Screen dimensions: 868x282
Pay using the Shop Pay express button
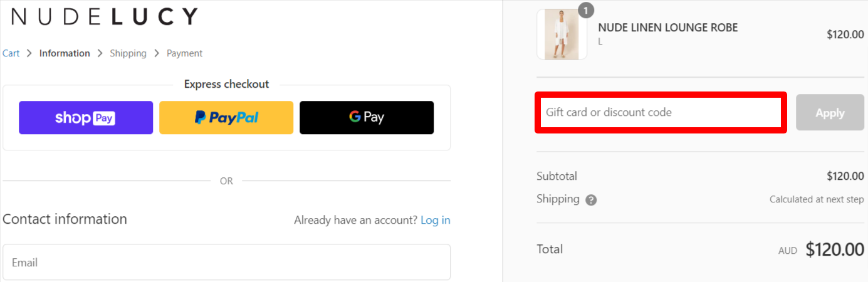click(86, 118)
